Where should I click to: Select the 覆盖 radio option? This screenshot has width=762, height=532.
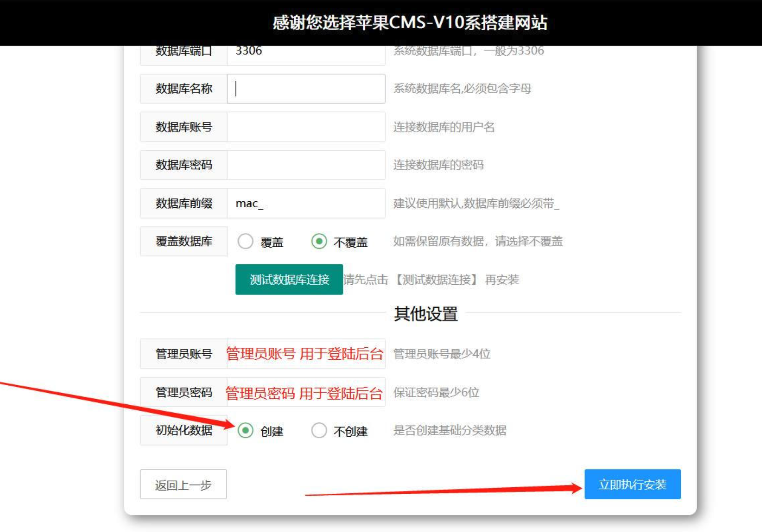pos(245,241)
